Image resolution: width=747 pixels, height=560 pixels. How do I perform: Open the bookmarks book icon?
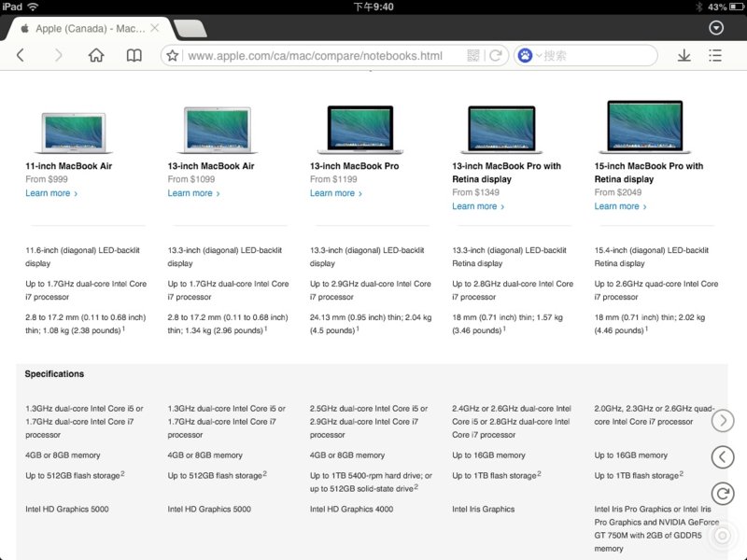134,56
